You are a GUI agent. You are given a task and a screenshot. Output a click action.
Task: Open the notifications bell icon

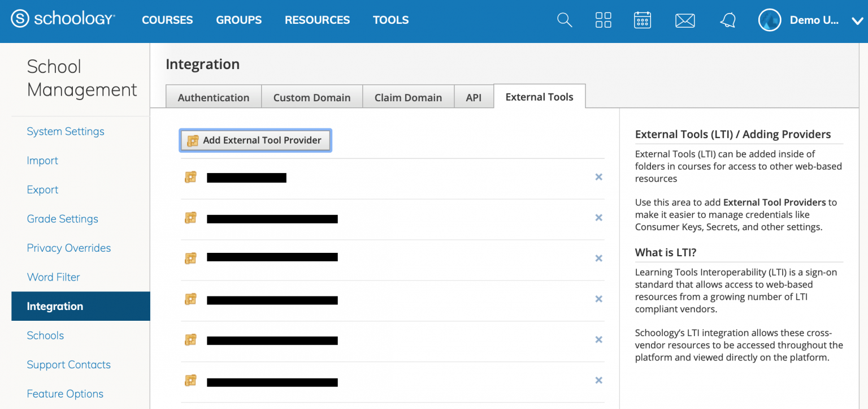click(x=728, y=20)
